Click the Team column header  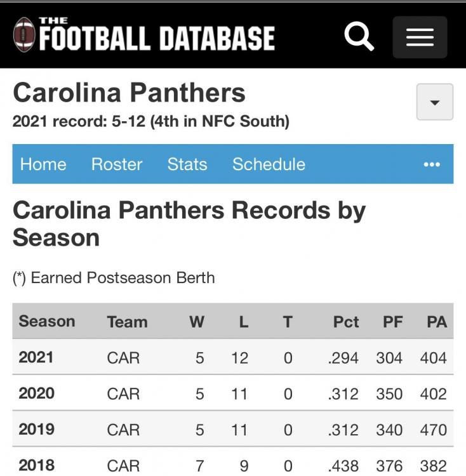(x=127, y=322)
